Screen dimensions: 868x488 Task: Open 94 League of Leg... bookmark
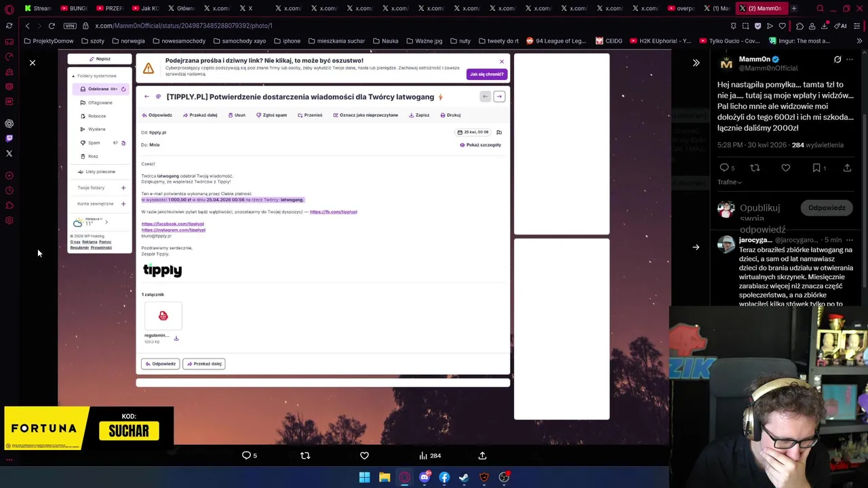point(555,41)
